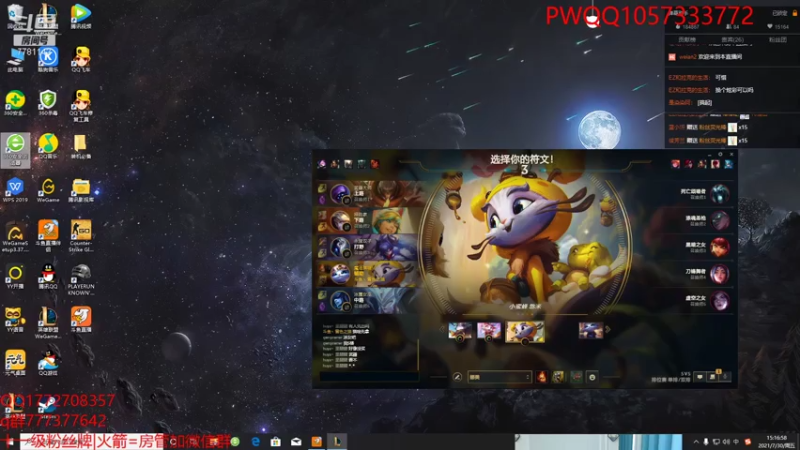Image resolution: width=800 pixels, height=450 pixels.
Task: Show next skins with right carousel arrow
Action: point(608,330)
